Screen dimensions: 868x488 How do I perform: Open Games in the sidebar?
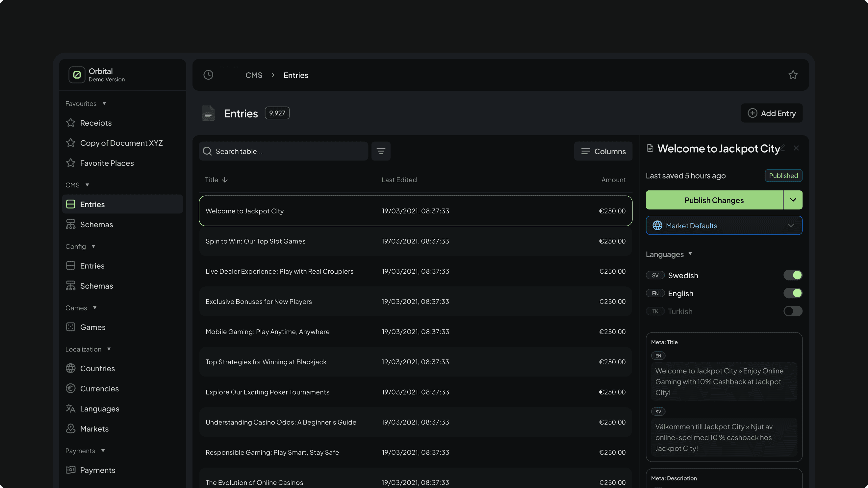coord(93,327)
